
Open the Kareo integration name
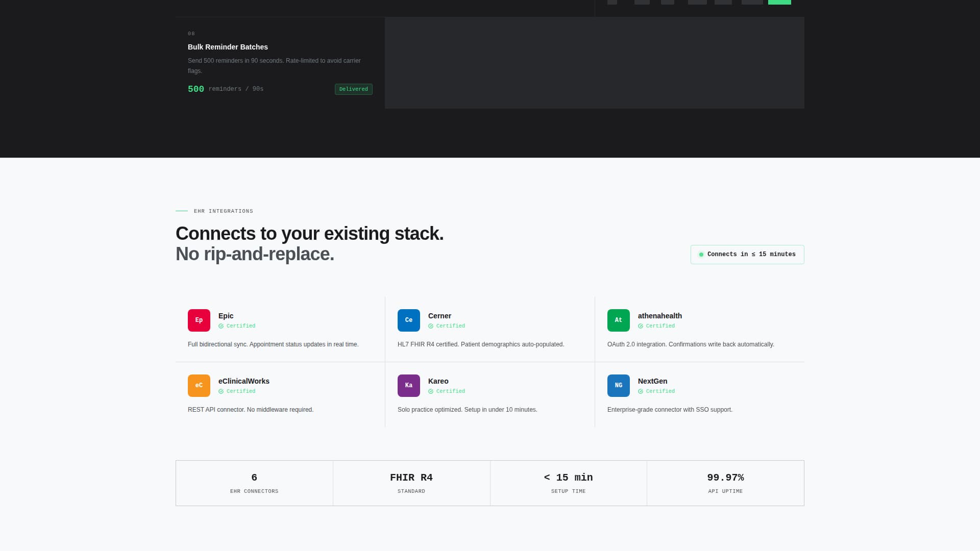point(438,381)
